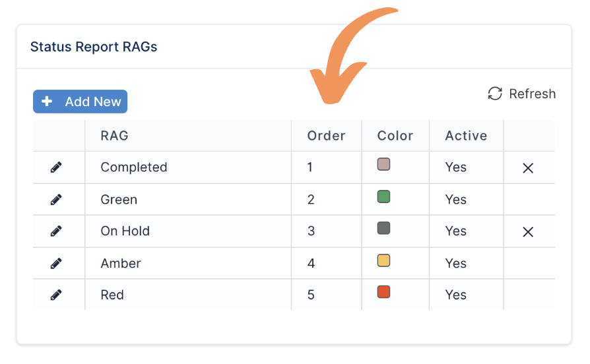Edit the Completed RAG with pencil icon
The width and height of the screenshot is (590, 364).
[x=56, y=167]
